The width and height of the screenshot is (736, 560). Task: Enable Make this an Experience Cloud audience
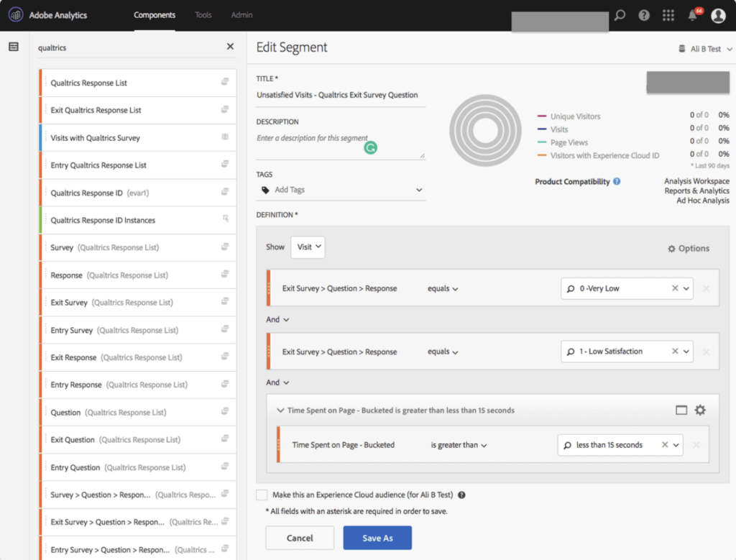pos(262,495)
